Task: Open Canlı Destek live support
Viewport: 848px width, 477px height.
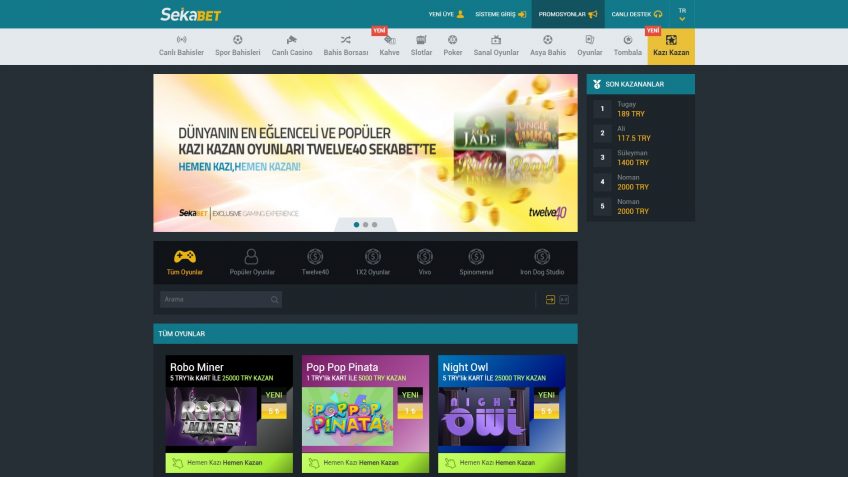Action: pyautogui.click(x=637, y=14)
